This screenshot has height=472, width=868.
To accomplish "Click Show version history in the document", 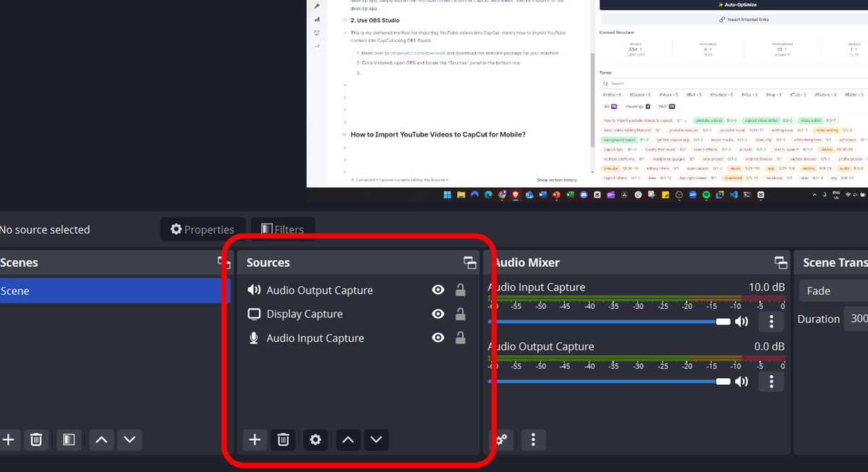I will pyautogui.click(x=557, y=180).
